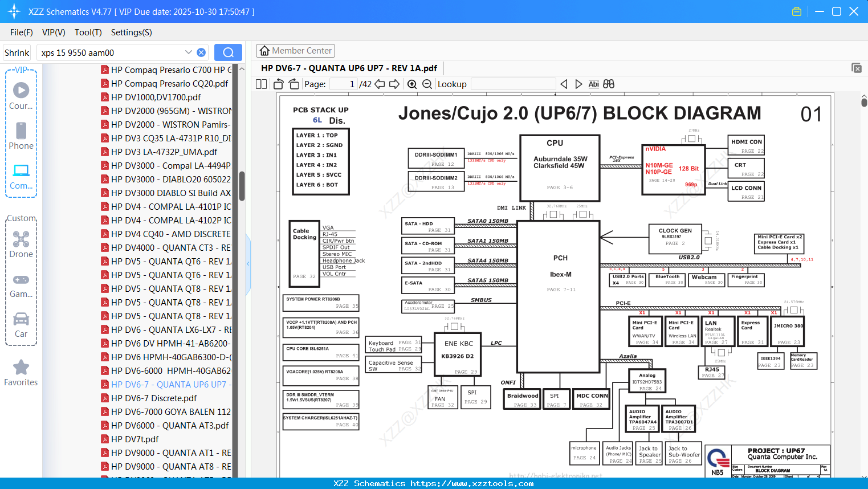Open the Tool(T) menu
This screenshot has height=489, width=868.
[88, 32]
